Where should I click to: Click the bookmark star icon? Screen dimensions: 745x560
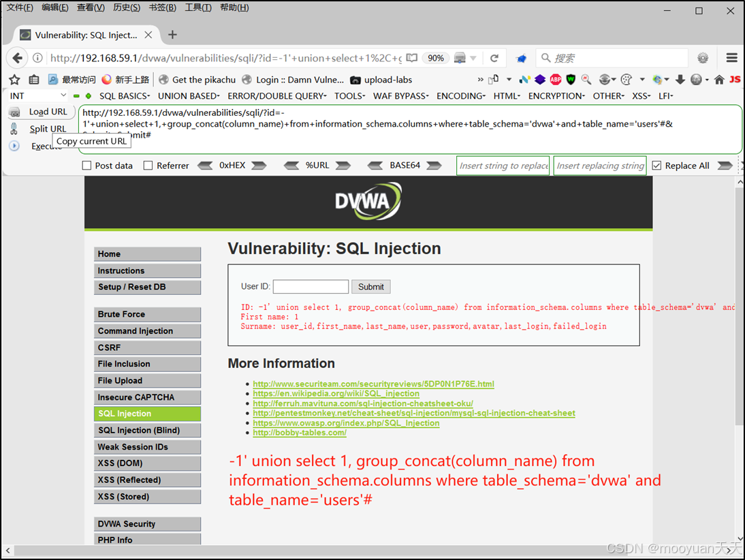15,80
